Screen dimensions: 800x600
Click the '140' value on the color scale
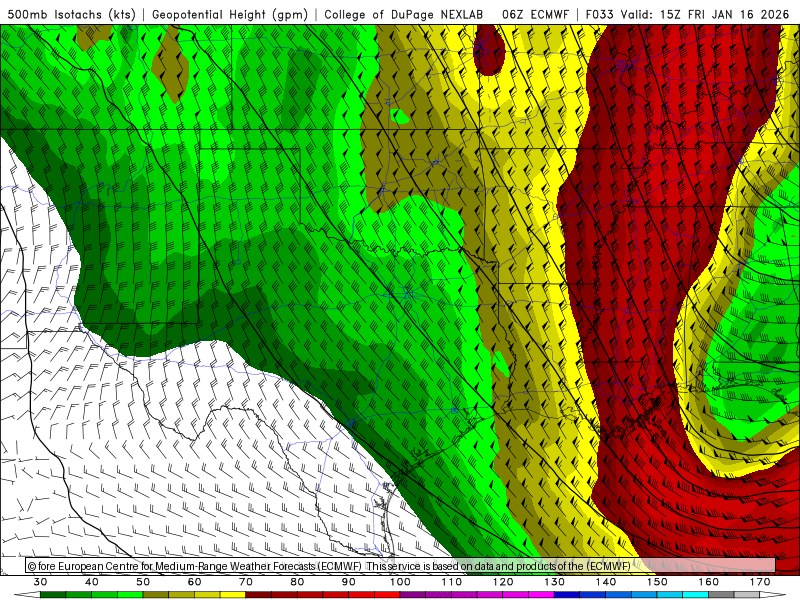click(606, 582)
